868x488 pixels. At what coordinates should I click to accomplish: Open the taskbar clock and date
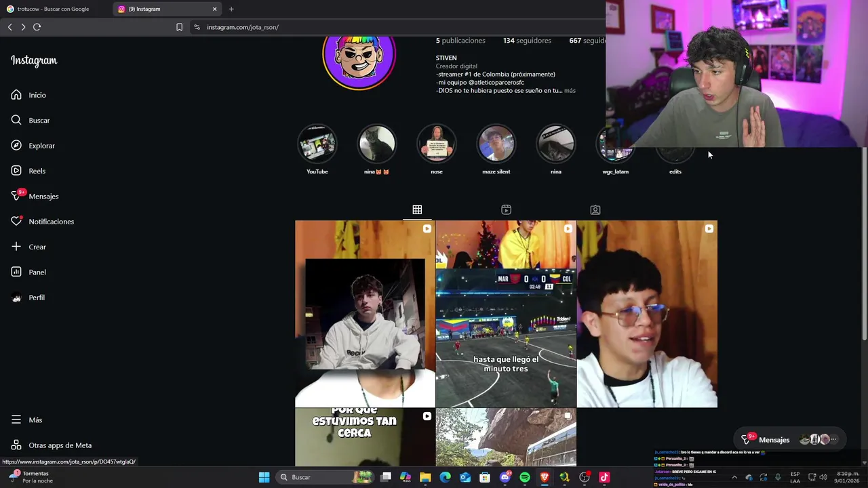point(848,477)
